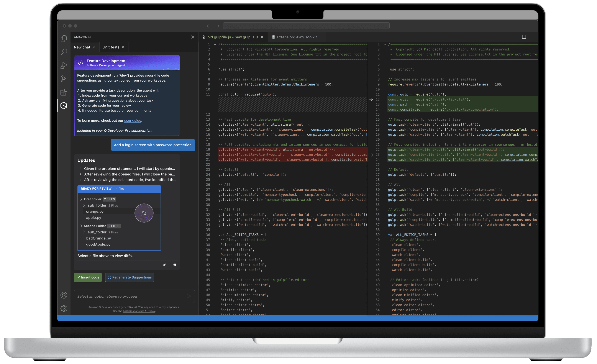
Task: Close the New chat tab
Action: pos(93,47)
